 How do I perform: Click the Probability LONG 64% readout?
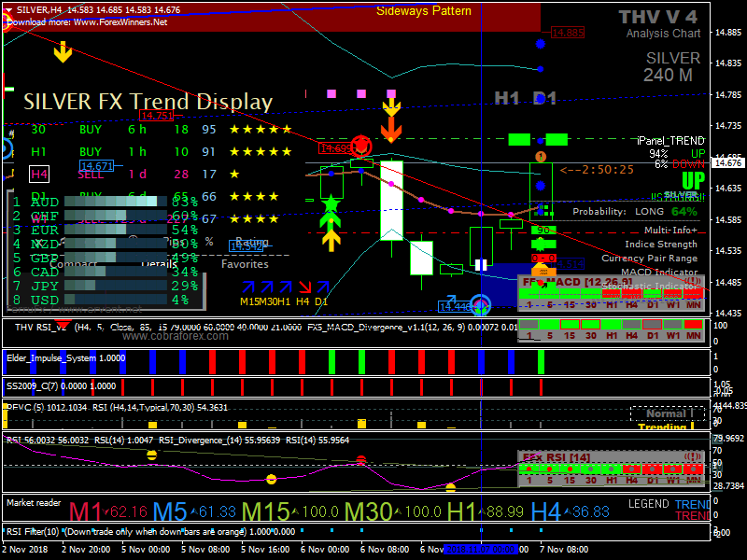coord(635,212)
